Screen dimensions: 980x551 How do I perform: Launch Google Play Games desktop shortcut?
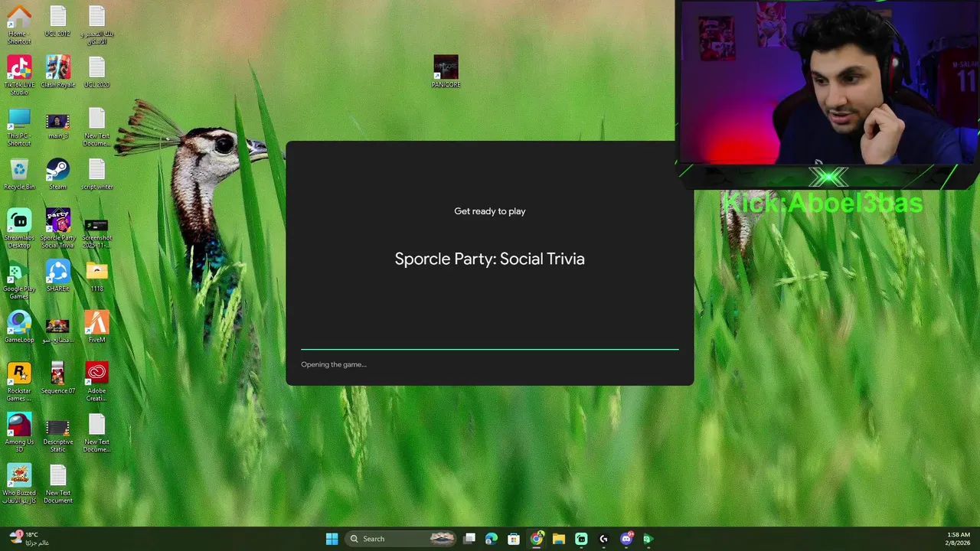[19, 279]
